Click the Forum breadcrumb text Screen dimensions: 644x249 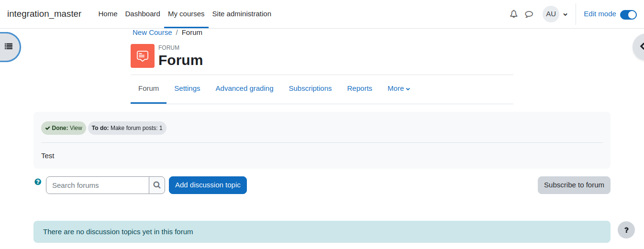pos(192,32)
